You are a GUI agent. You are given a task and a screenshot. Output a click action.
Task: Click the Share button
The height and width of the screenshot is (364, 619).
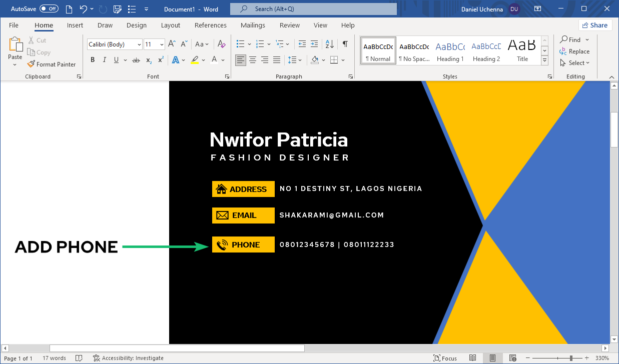click(x=595, y=25)
